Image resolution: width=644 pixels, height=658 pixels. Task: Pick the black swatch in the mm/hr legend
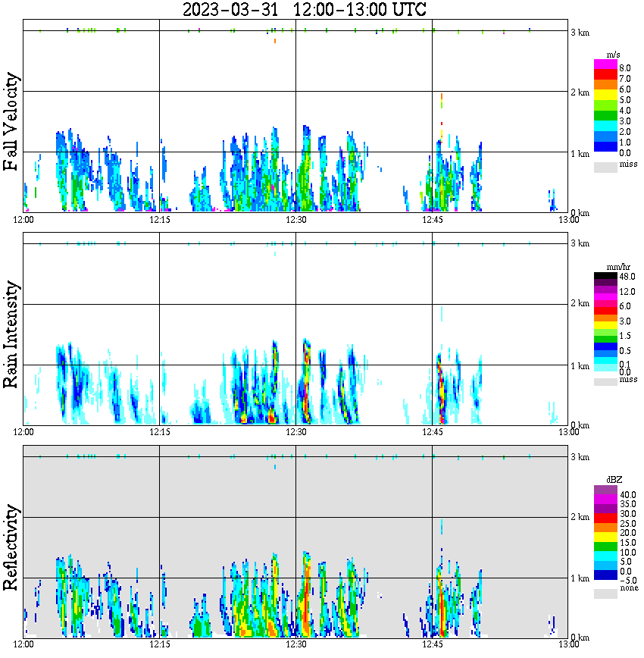pyautogui.click(x=605, y=275)
